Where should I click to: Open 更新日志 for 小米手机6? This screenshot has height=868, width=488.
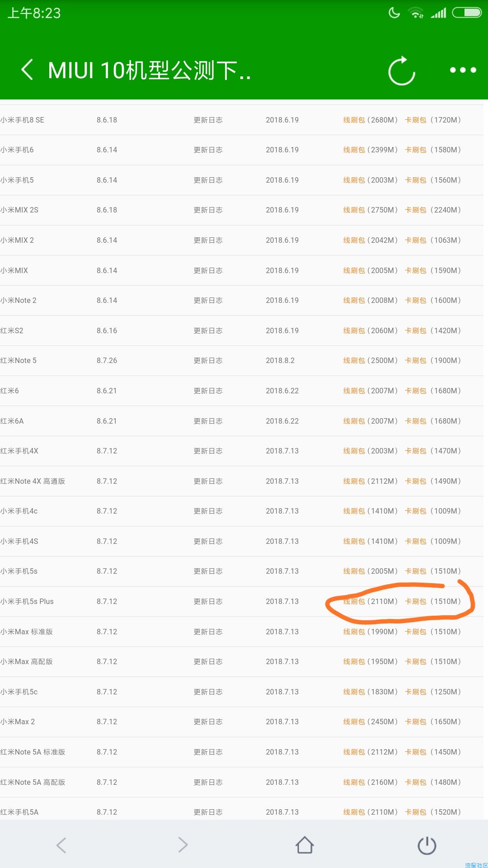[x=208, y=150]
